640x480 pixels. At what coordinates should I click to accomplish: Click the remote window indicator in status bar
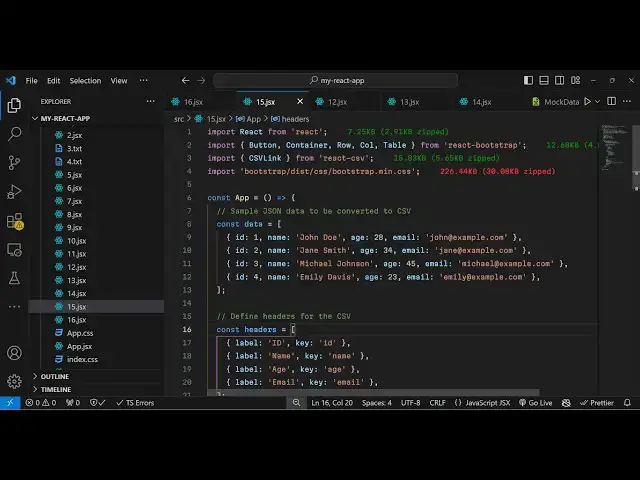[x=10, y=403]
